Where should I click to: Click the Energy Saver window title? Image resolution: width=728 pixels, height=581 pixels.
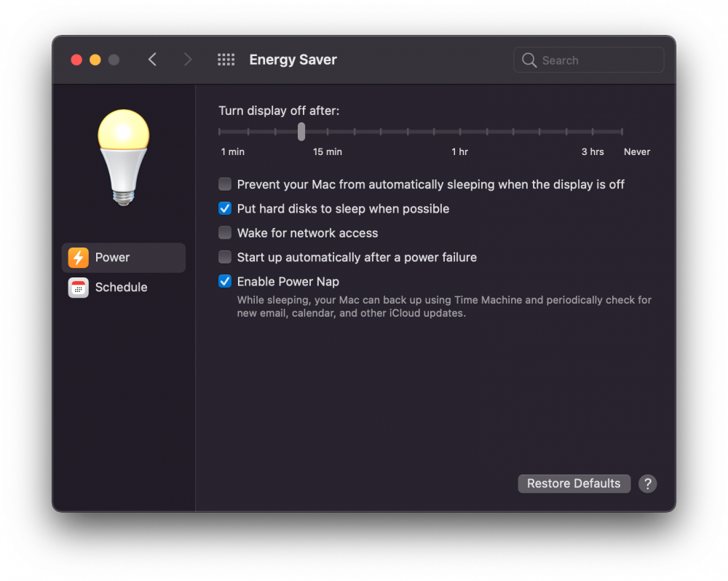[293, 60]
